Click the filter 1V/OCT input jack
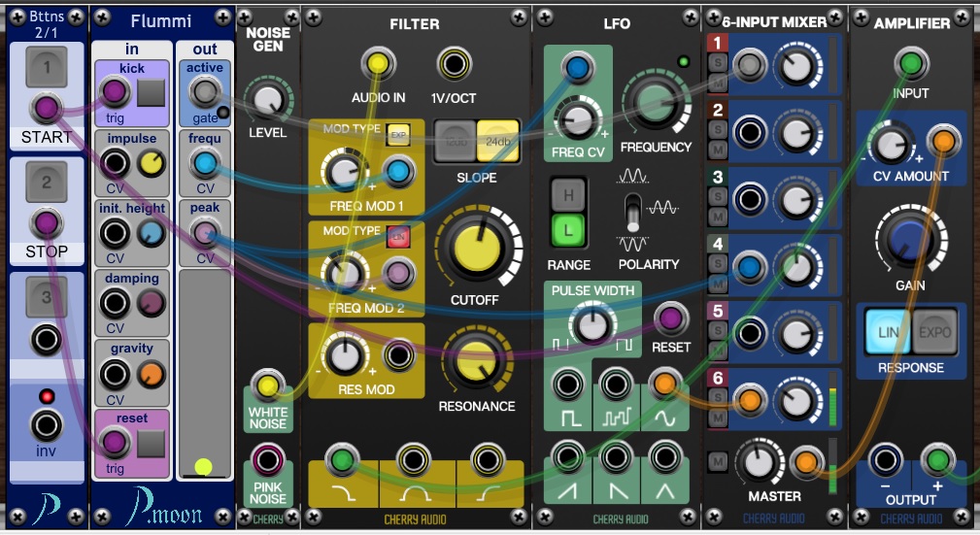980x535 pixels. point(452,64)
